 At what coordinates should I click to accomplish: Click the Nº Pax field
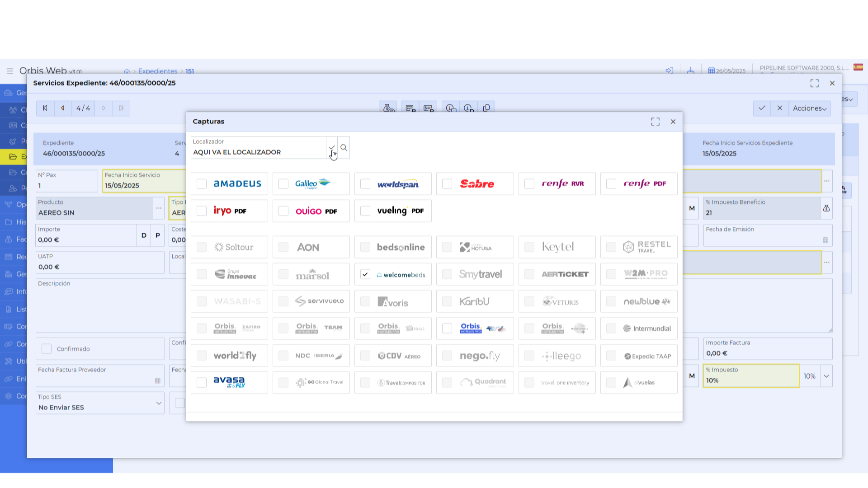coord(67,181)
